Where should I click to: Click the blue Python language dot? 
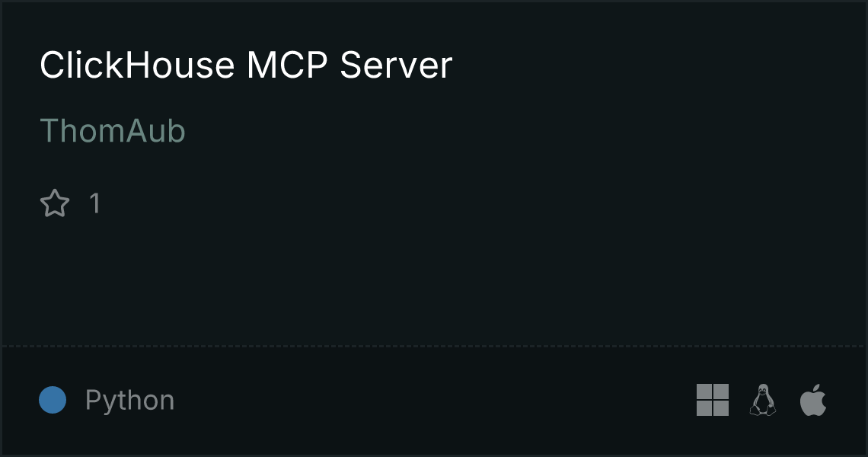coord(53,400)
